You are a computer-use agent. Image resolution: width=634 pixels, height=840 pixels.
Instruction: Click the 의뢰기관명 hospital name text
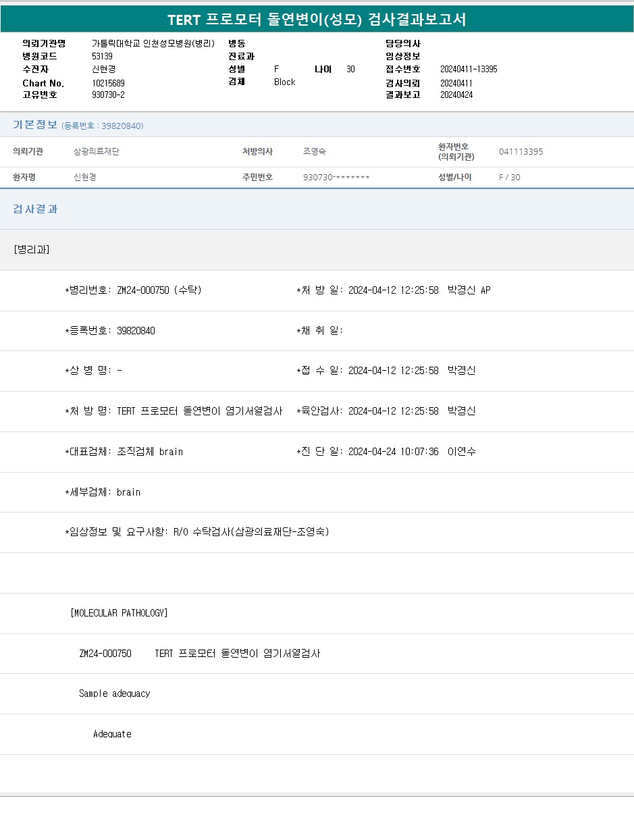pyautogui.click(x=153, y=44)
